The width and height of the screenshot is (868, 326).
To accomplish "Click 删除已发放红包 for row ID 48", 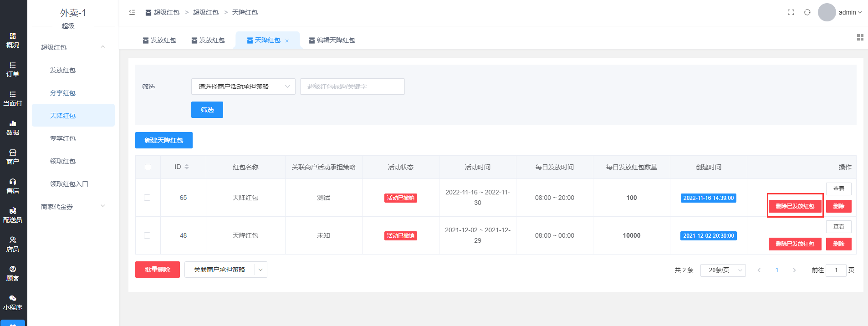I will [x=795, y=244].
